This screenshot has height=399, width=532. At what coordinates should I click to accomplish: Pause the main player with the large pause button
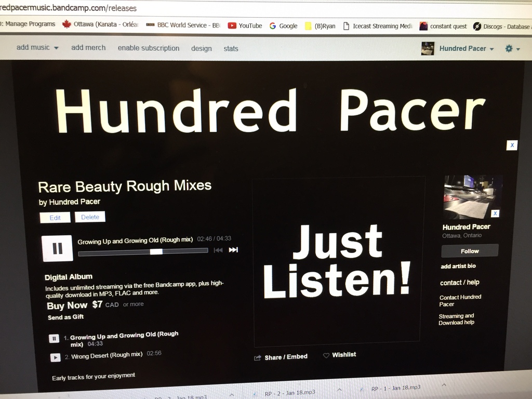(57, 248)
